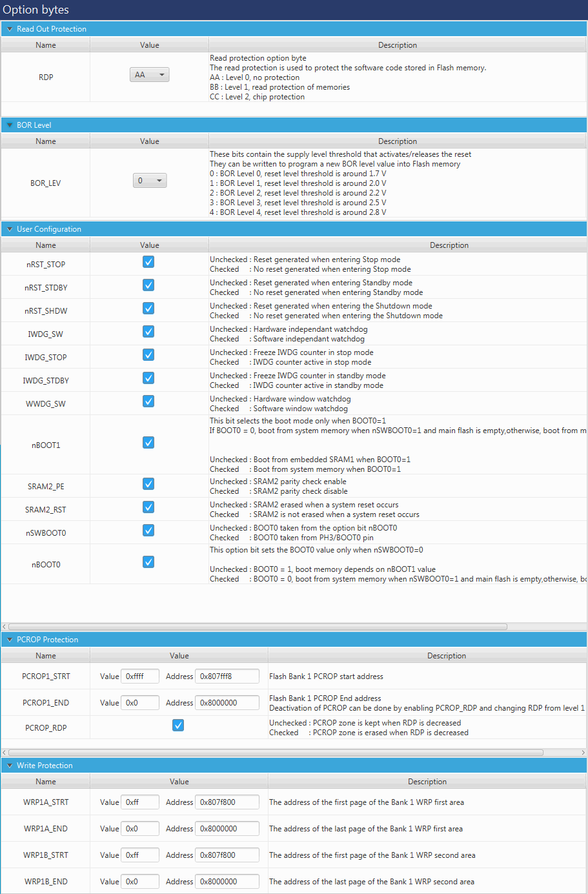
Task: Collapse the Read Out Protection section
Action: pyautogui.click(x=10, y=29)
